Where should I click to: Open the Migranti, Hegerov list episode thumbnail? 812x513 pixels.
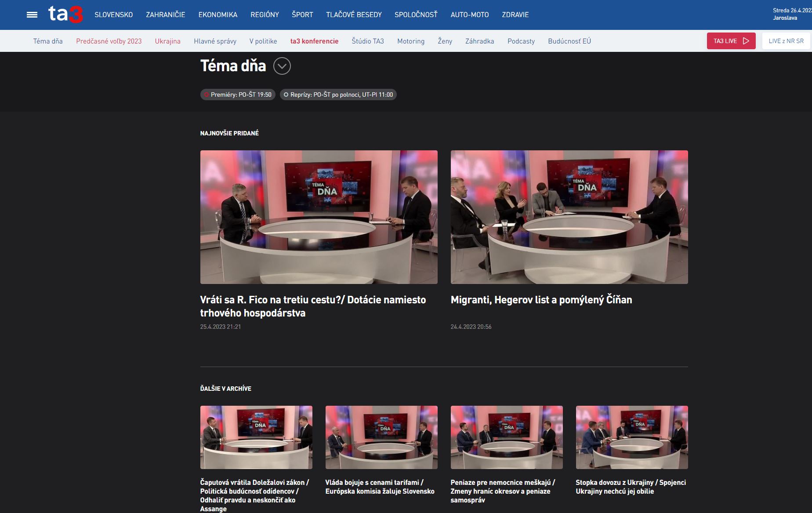pos(569,217)
